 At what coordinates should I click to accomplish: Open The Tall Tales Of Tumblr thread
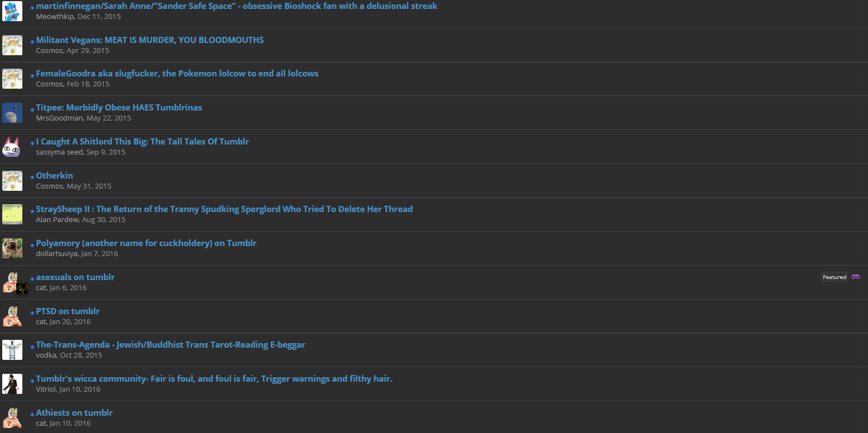click(x=142, y=142)
